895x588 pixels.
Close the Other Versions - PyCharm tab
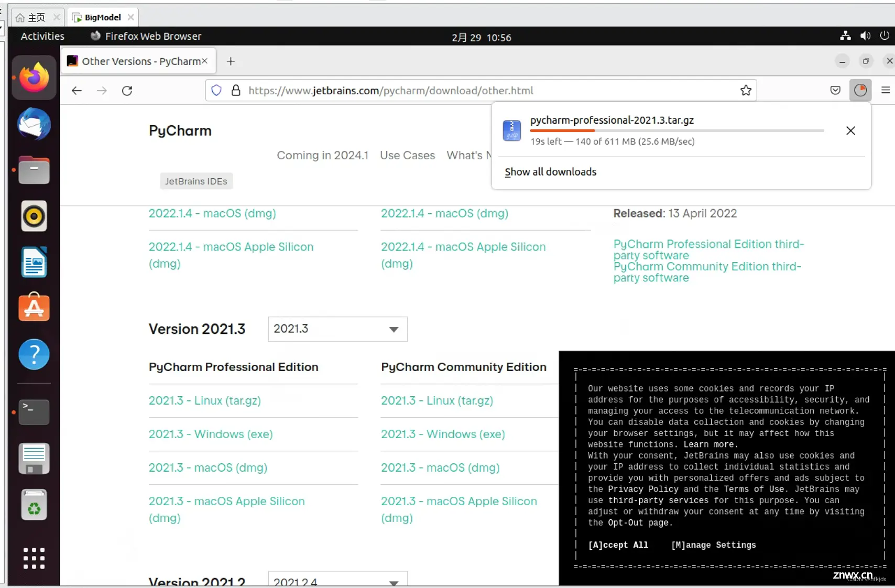(x=205, y=61)
